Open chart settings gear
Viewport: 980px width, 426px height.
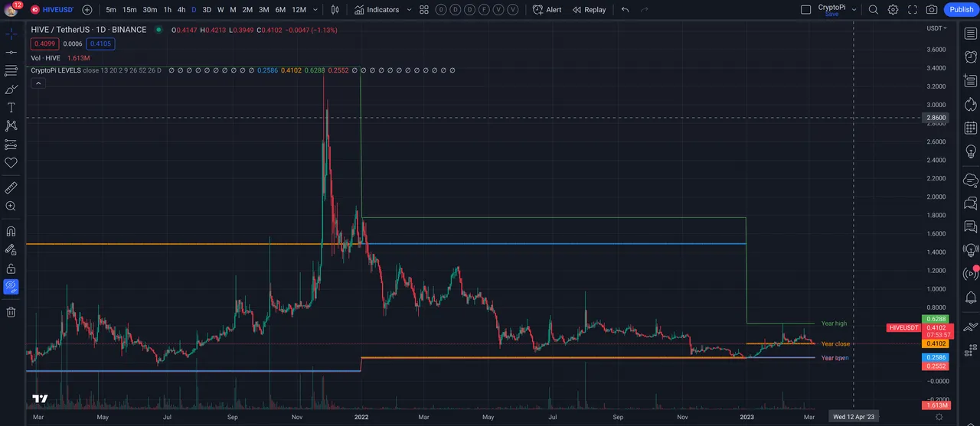(893, 10)
